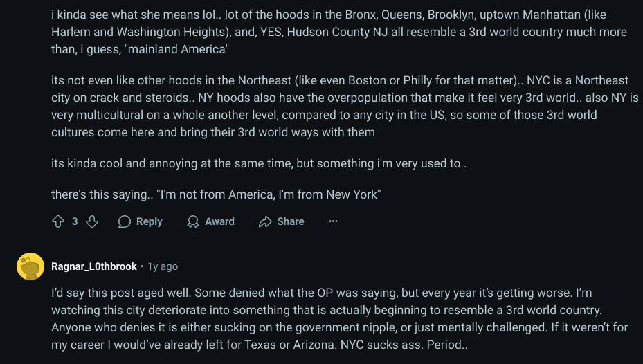The width and height of the screenshot is (643, 364).
Task: Open the three-dot more options menu
Action: click(333, 221)
